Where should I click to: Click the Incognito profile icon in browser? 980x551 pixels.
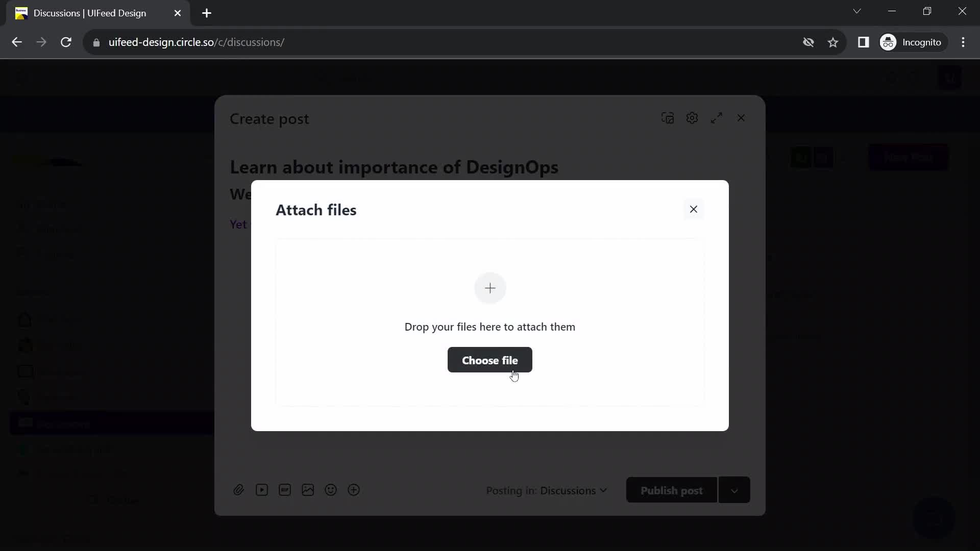pos(891,42)
